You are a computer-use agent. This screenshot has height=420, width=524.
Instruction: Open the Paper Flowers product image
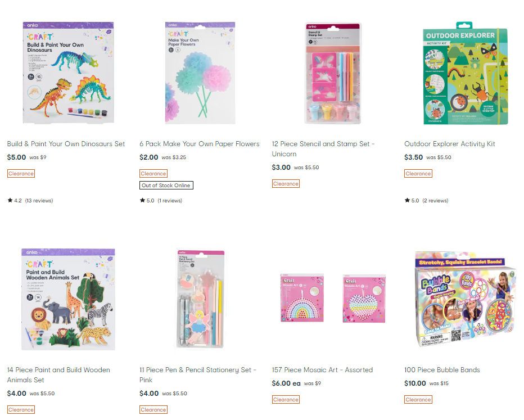coord(200,73)
